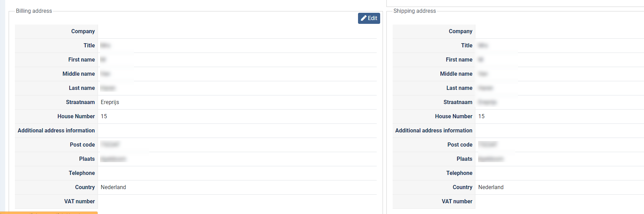Click the billing Country value Nederland
This screenshot has width=644, height=214.
[113, 187]
